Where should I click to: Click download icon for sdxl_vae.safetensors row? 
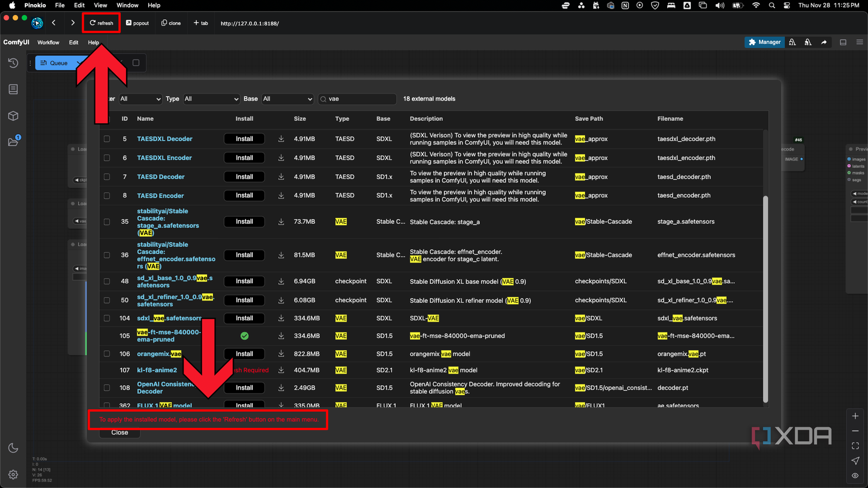pyautogui.click(x=281, y=318)
